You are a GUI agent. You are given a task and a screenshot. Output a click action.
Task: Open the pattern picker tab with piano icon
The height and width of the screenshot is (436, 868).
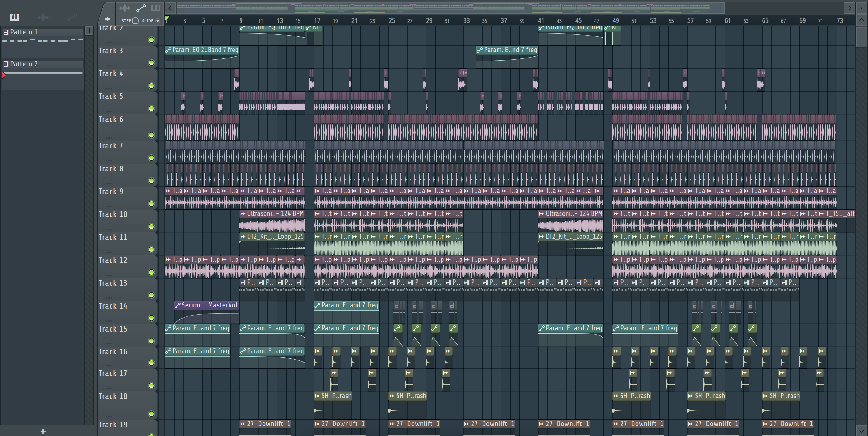pyautogui.click(x=14, y=17)
